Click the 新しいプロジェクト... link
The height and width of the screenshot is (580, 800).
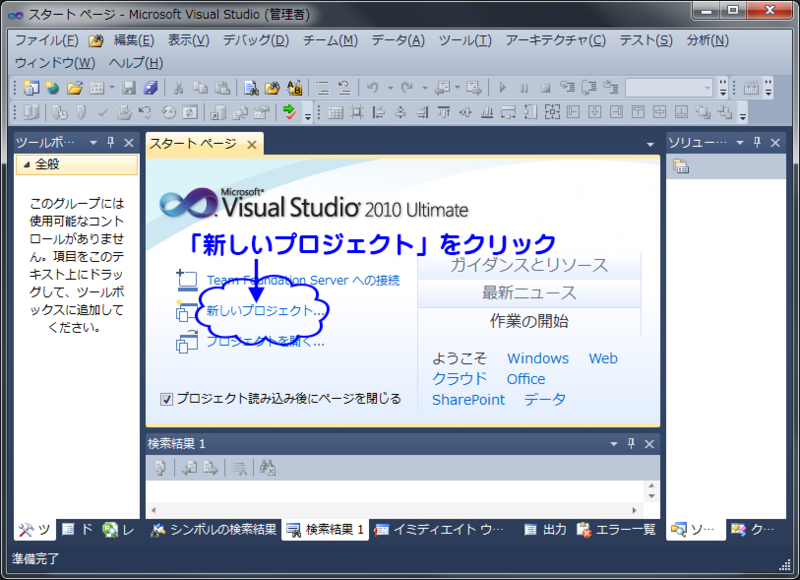(x=264, y=310)
